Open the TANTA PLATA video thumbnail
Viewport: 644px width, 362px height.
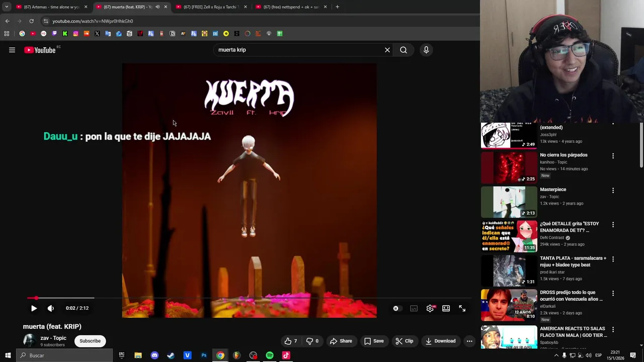pos(509,270)
